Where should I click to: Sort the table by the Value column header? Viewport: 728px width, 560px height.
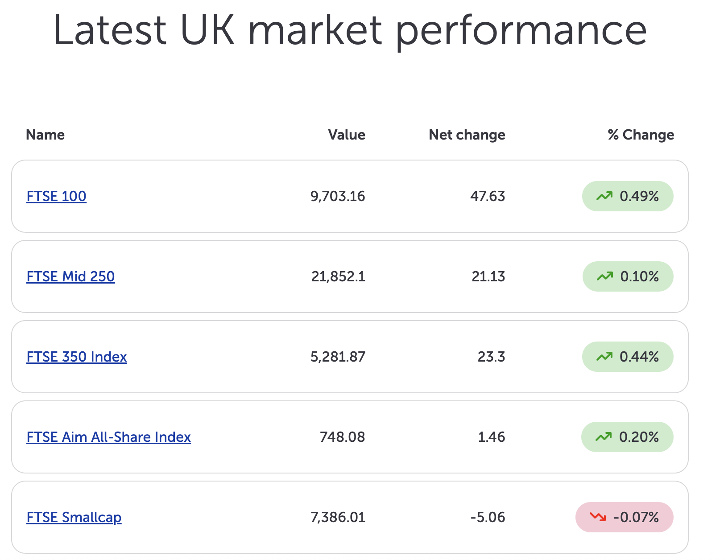coord(347,135)
